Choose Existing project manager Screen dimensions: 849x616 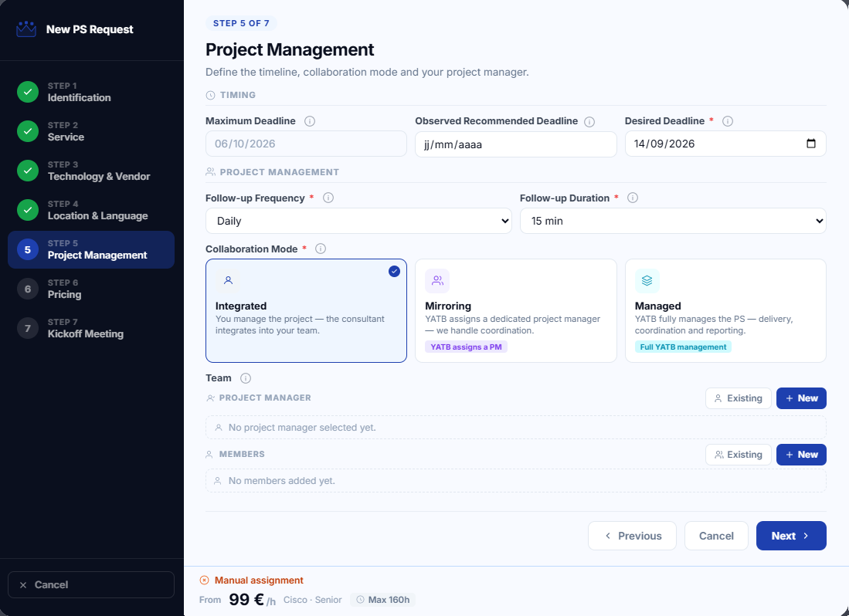pos(738,398)
